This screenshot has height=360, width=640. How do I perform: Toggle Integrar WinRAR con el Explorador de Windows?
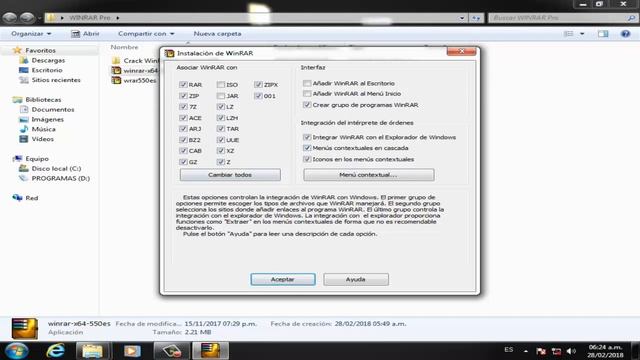(307, 137)
